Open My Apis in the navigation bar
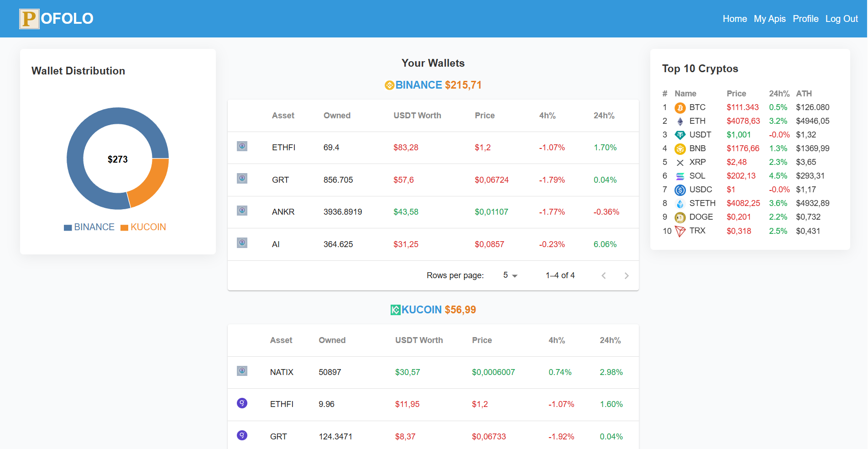 coord(770,19)
